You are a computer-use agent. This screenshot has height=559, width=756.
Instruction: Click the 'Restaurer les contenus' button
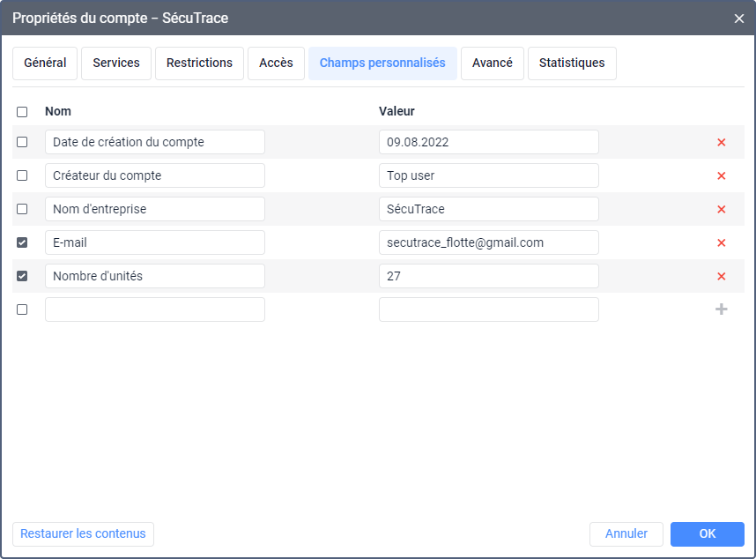(x=83, y=534)
